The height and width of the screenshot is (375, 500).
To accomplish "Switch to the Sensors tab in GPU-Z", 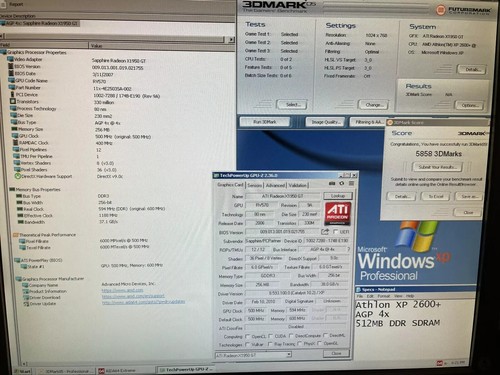I will 255,185.
